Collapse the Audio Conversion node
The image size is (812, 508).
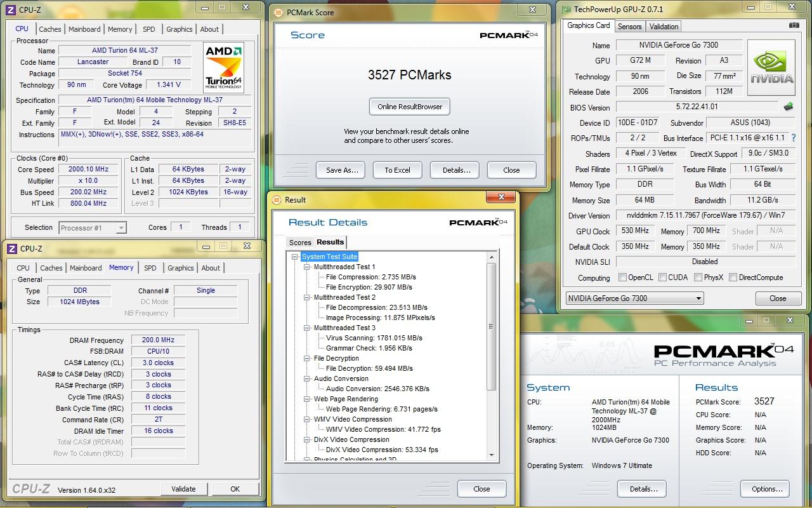(x=307, y=378)
